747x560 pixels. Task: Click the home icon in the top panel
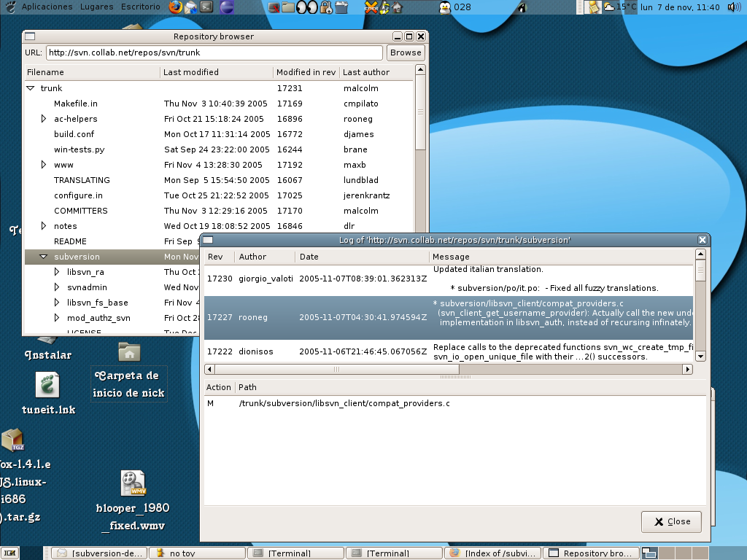coord(397,7)
